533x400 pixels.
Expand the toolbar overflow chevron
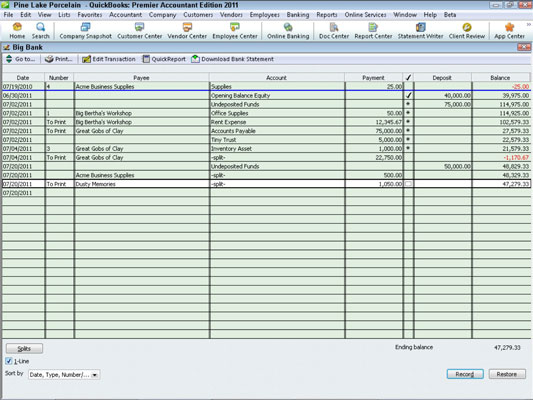click(x=529, y=24)
